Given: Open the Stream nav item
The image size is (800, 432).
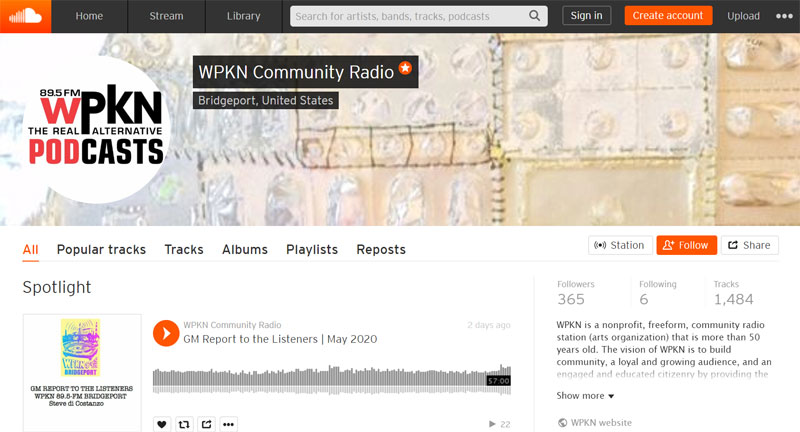Looking at the screenshot, I should pyautogui.click(x=166, y=16).
